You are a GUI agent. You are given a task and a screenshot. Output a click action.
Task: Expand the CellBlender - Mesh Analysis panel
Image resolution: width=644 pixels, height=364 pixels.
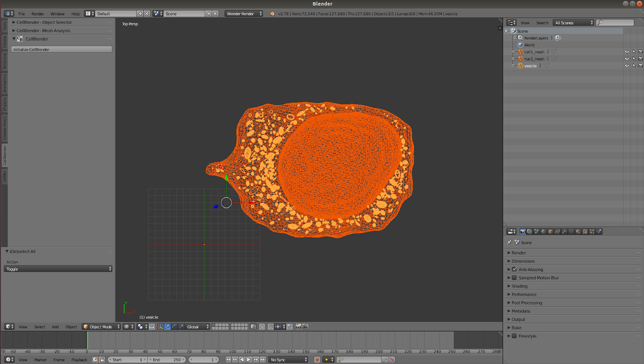[43, 31]
